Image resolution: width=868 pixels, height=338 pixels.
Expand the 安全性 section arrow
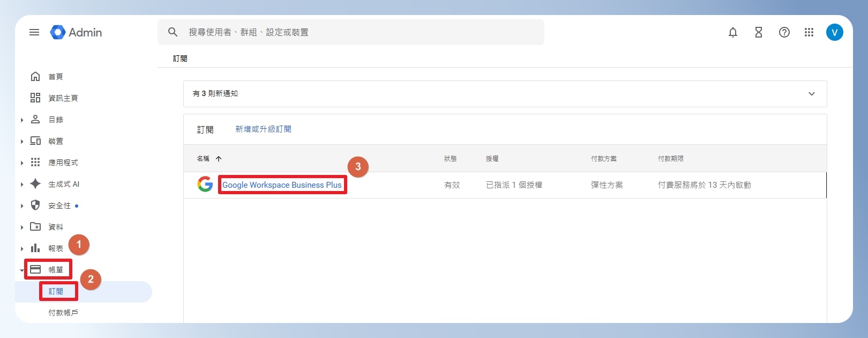[x=22, y=205]
